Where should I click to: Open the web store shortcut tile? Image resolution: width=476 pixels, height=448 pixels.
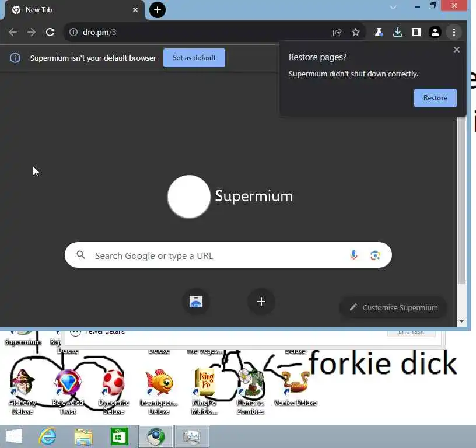(196, 302)
